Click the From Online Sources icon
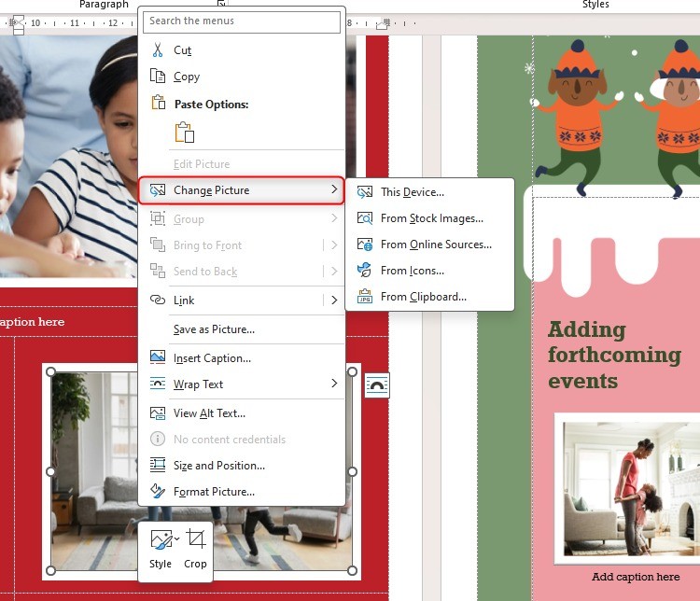 365,245
